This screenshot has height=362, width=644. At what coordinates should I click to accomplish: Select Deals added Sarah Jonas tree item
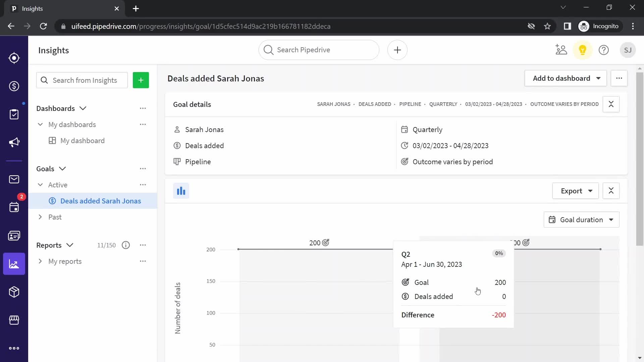coord(100,201)
